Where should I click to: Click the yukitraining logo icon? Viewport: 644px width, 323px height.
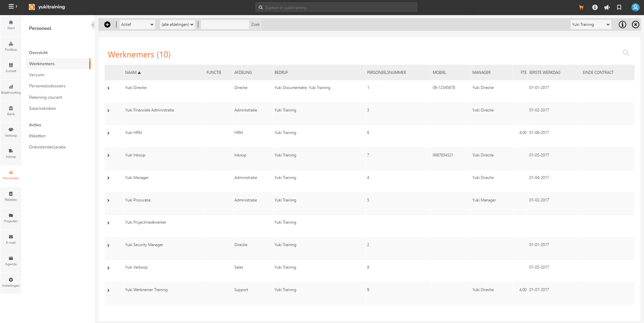click(32, 7)
